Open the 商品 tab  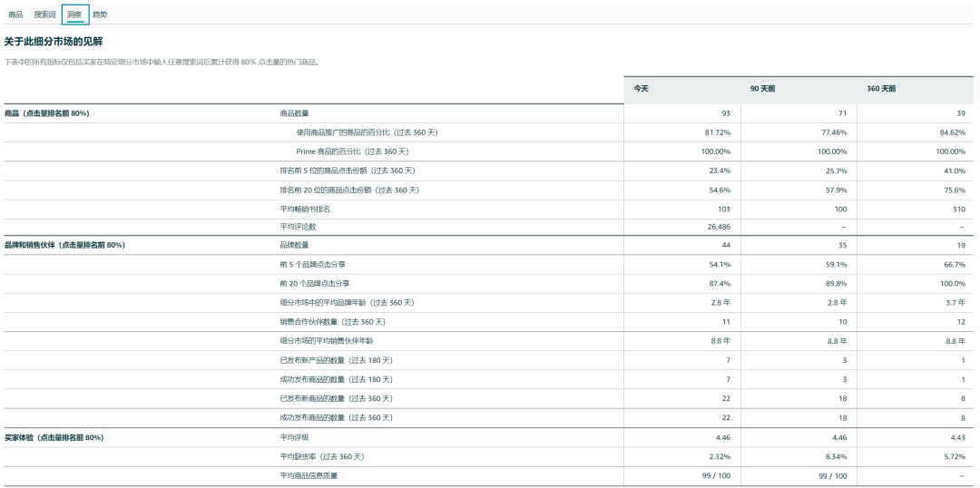(x=15, y=15)
